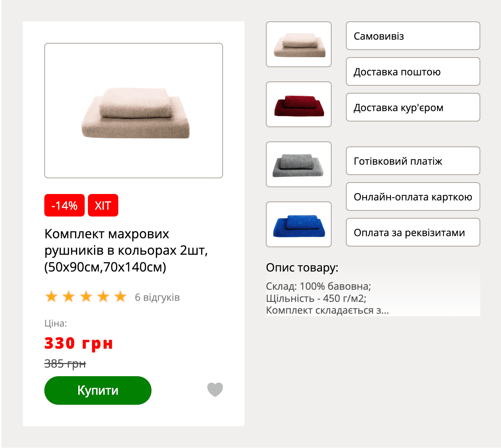Click the green Купити button
Viewport: 501px width, 448px height.
coord(98,390)
